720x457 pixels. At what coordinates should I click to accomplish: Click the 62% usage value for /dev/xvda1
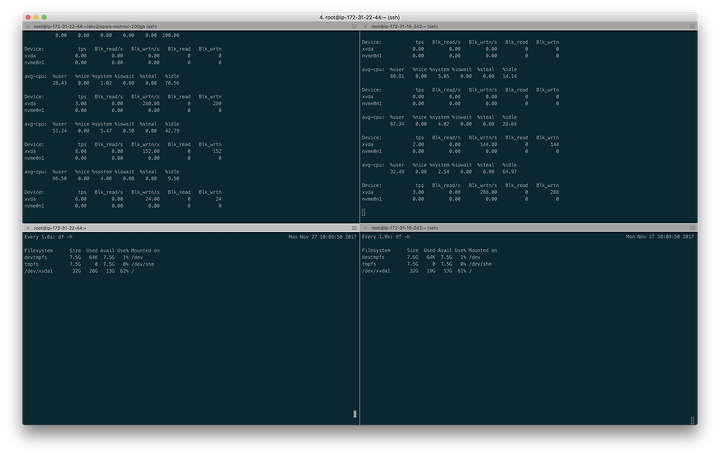pos(124,271)
